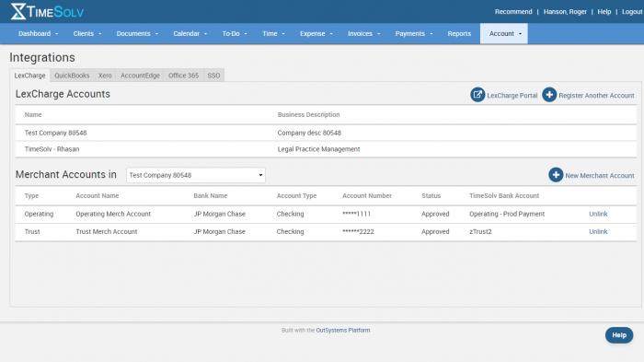Click the Help link in top header
This screenshot has width=644, height=362.
[604, 12]
